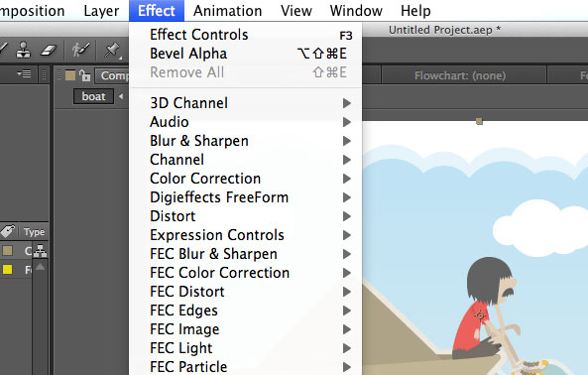Apply Bevel Alpha from Effect menu
Image resolution: width=588 pixels, height=375 pixels.
[x=246, y=54]
